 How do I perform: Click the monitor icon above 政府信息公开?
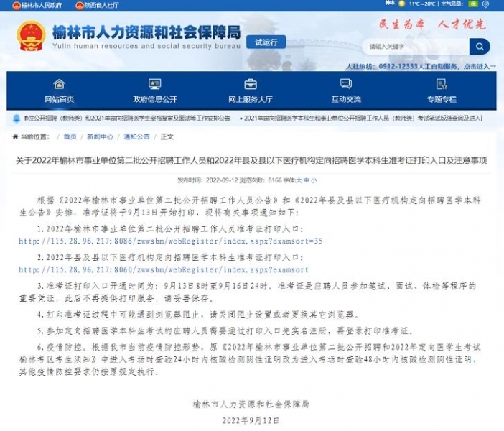coord(155,84)
